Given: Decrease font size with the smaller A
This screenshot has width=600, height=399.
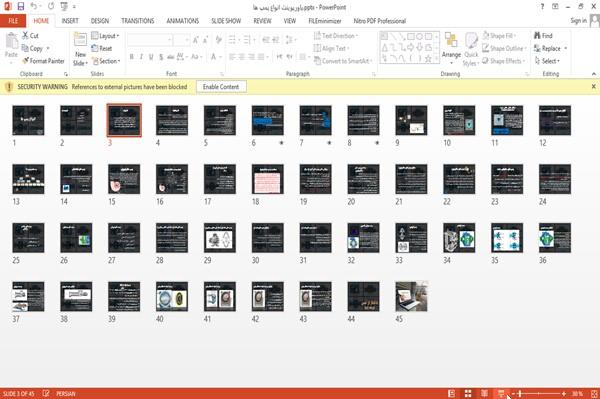Looking at the screenshot, I should click(206, 40).
